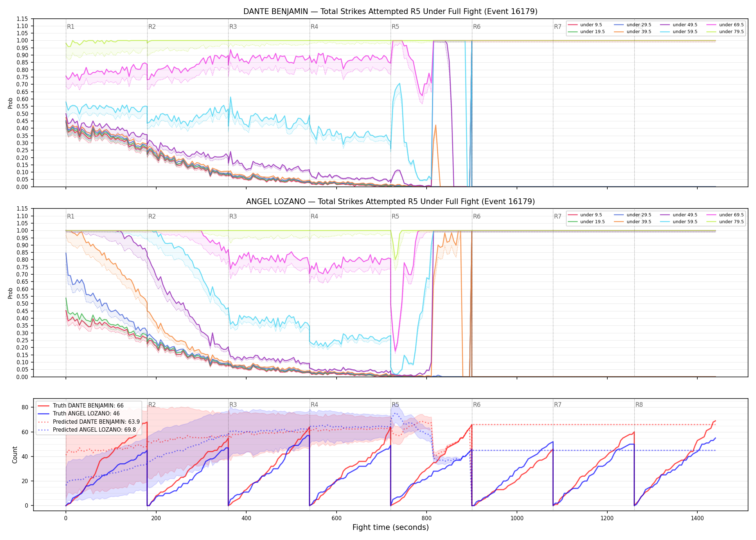Click the R6 round marker in Lozano chart
The height and width of the screenshot is (540, 756).
click(x=477, y=216)
